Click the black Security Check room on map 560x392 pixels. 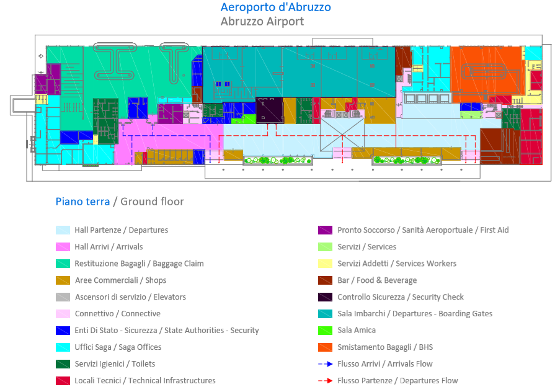click(269, 110)
